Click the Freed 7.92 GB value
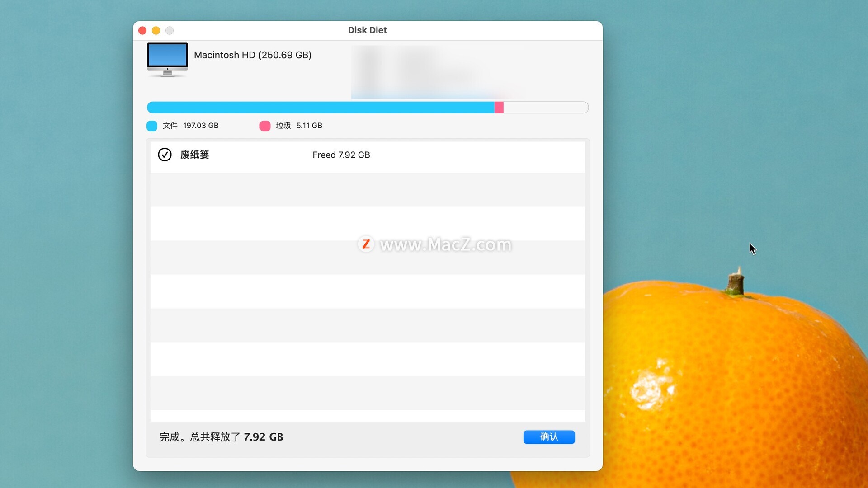 coord(341,155)
